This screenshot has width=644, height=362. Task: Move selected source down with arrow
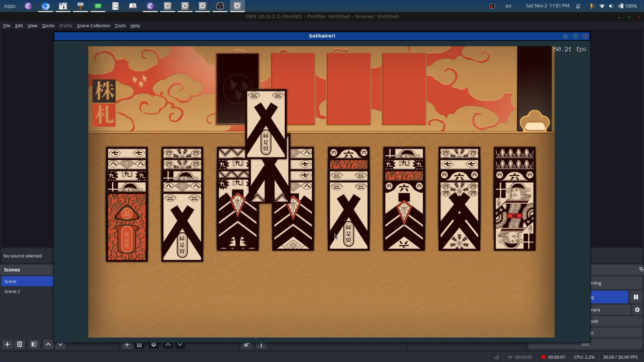point(180,345)
